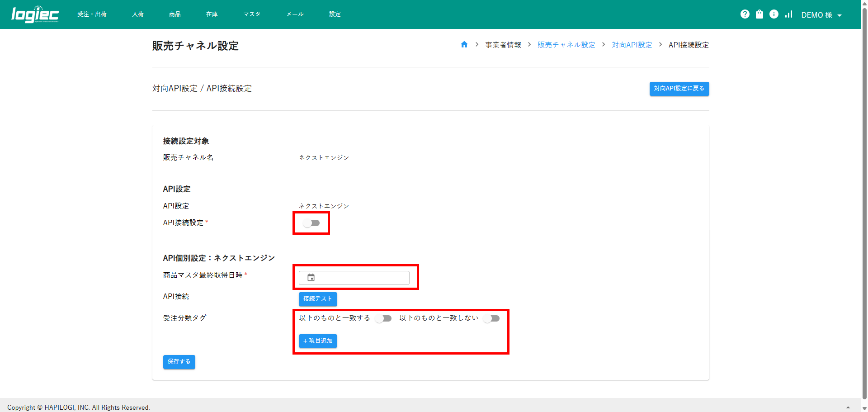The height and width of the screenshot is (412, 868).
Task: Open the information circle icon
Action: 774,14
